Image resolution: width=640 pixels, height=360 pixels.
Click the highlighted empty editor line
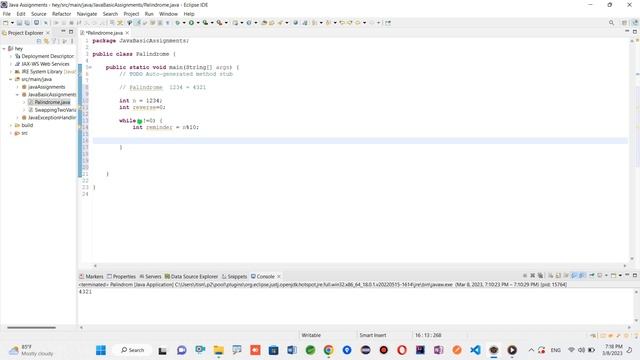click(x=360, y=141)
